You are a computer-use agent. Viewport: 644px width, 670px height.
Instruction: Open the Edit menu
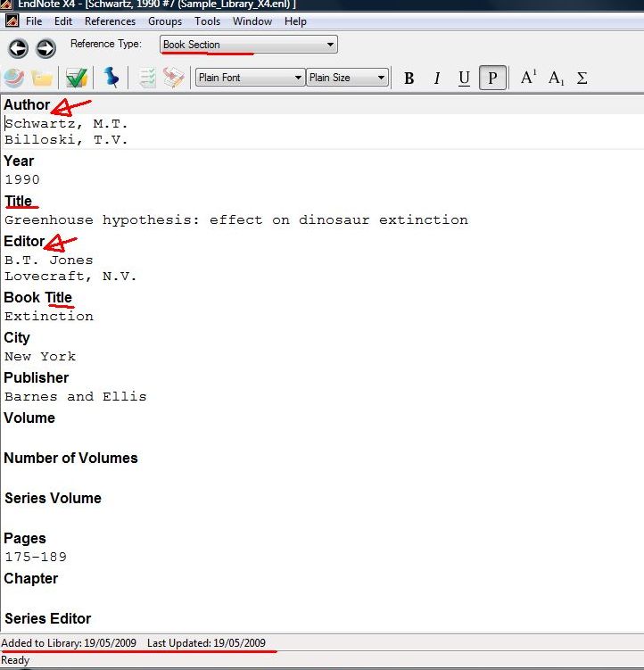[x=63, y=21]
